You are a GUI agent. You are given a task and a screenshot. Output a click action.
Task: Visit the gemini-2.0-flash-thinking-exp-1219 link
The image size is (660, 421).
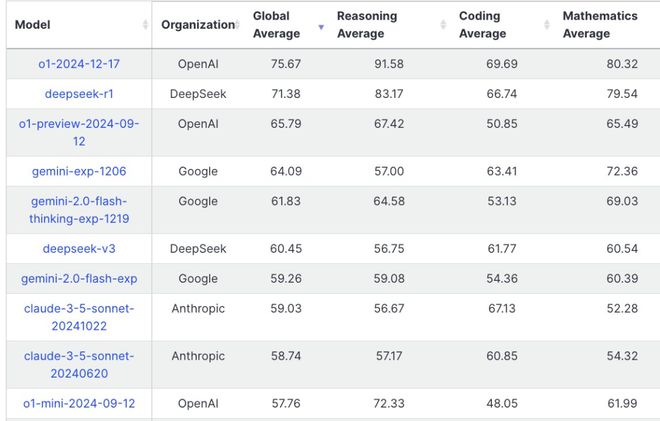(79, 210)
